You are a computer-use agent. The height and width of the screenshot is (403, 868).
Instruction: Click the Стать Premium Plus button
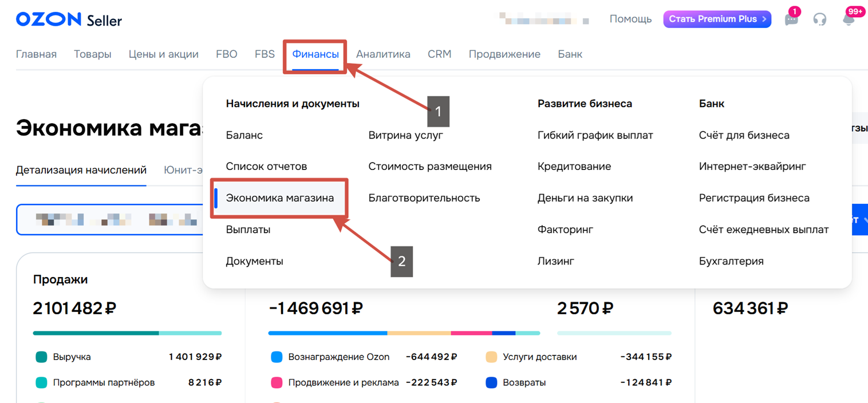717,19
